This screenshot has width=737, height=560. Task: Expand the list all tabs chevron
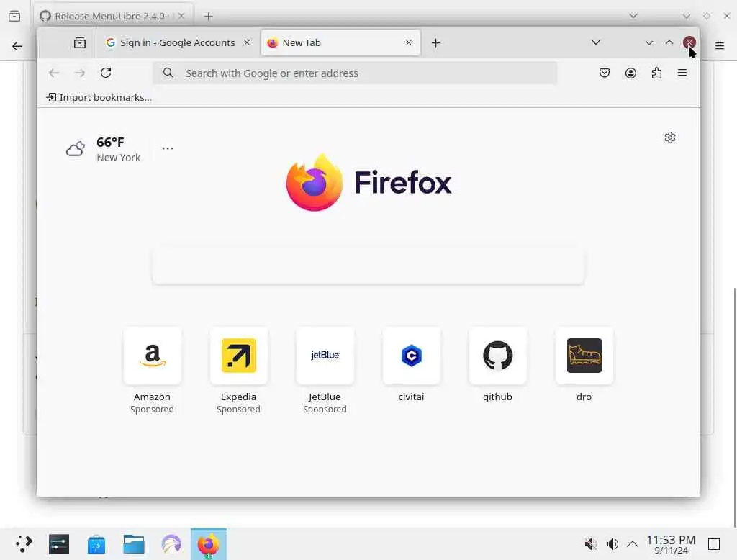point(595,42)
